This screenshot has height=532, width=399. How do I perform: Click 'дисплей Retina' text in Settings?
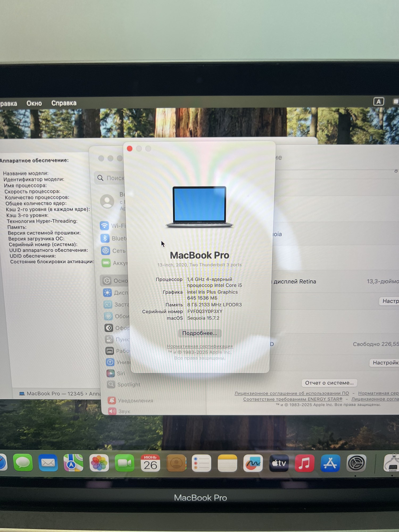click(295, 281)
